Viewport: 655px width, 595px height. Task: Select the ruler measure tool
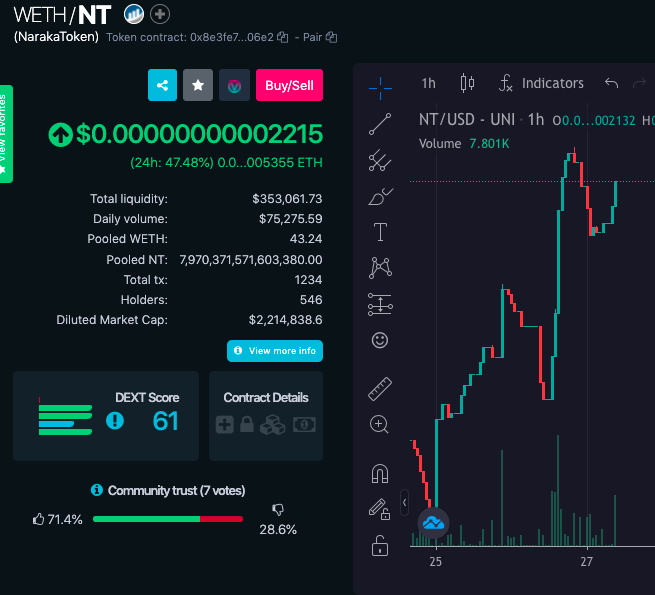(380, 389)
